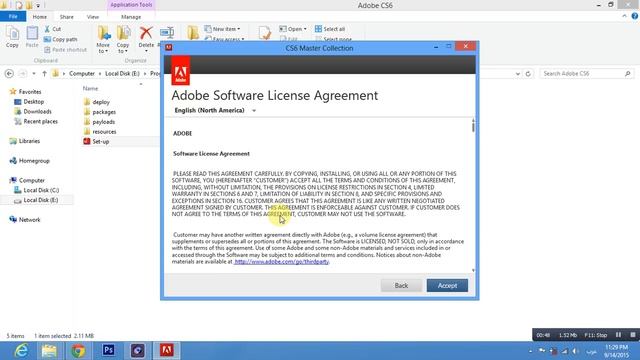The height and width of the screenshot is (360, 640).
Task: Select the packages folder
Action: pos(100,112)
